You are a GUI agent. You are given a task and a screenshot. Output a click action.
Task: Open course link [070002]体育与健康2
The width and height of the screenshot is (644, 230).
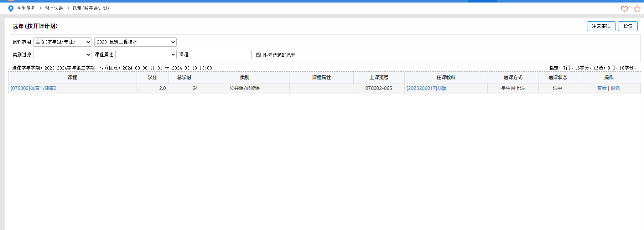tap(33, 88)
